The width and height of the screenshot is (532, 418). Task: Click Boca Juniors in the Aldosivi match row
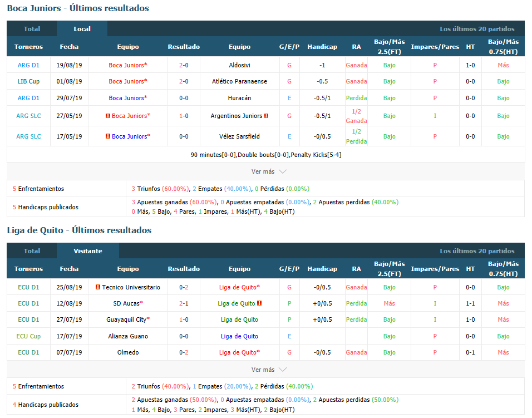pos(128,65)
